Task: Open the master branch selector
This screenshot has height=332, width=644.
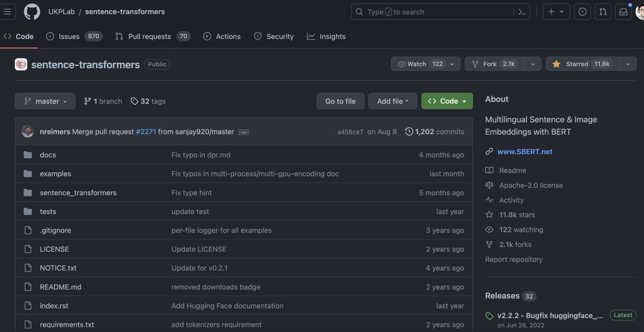Action: tap(46, 101)
